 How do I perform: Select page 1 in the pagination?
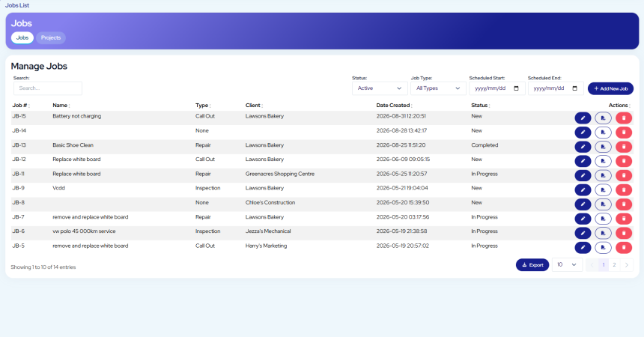point(604,264)
